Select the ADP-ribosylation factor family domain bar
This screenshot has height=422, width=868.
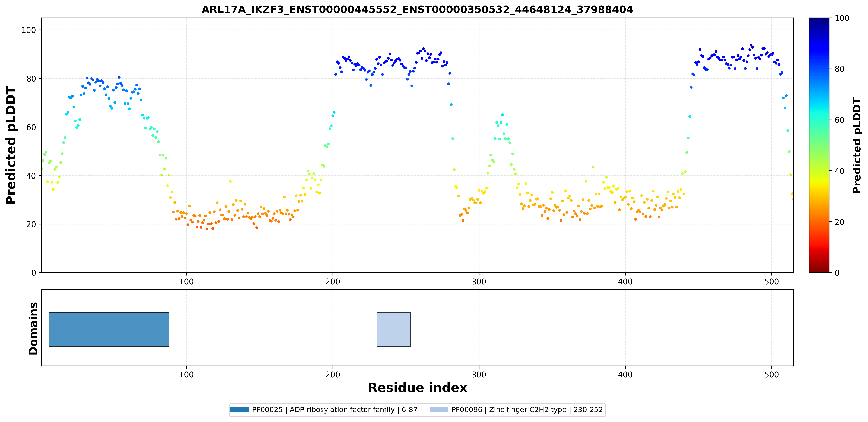point(109,329)
